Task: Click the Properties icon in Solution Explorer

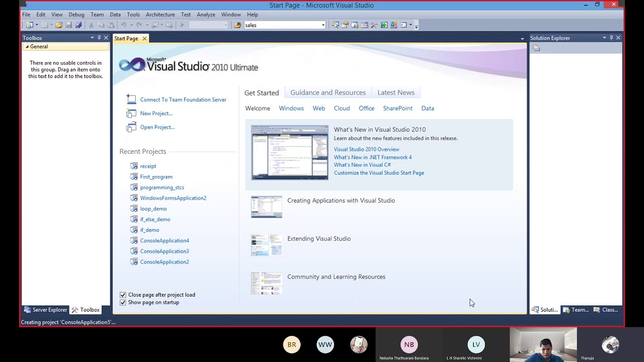Action: coord(536,48)
